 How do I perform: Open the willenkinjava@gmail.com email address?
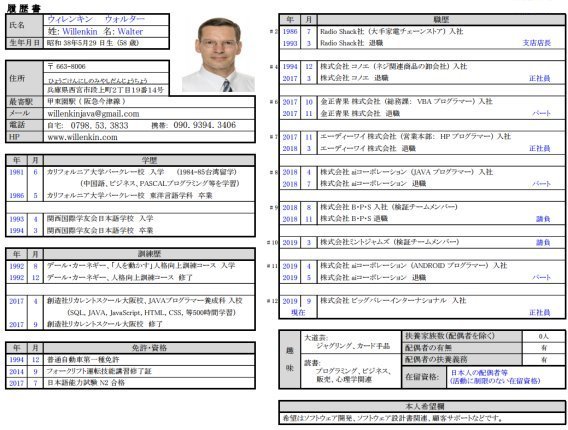click(x=93, y=114)
